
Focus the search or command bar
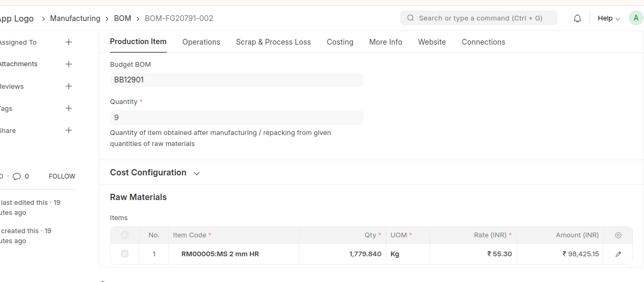coord(478,18)
